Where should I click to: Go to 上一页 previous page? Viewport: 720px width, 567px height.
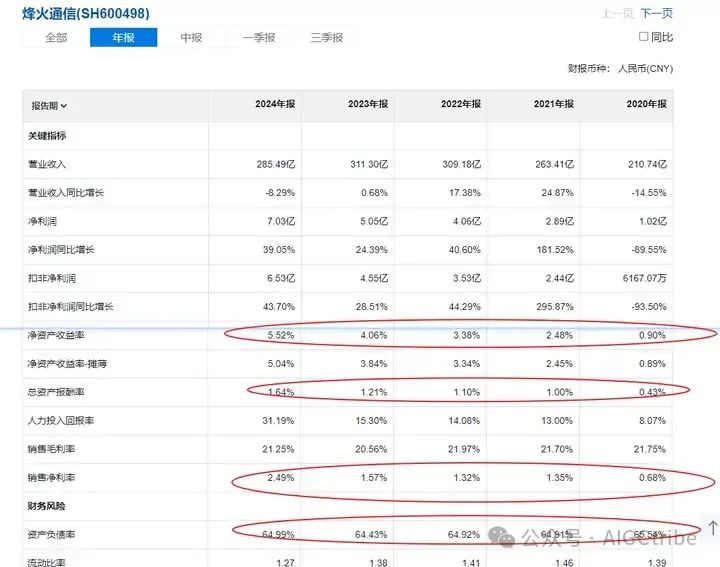click(x=618, y=13)
